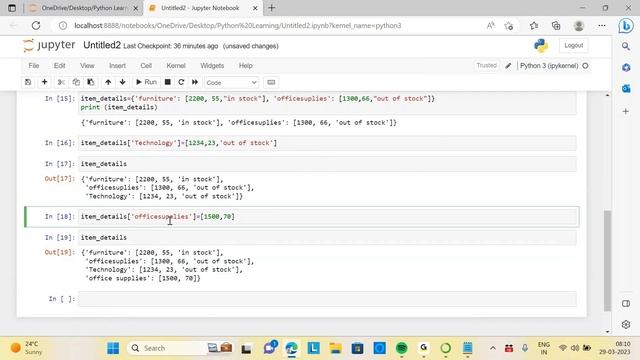This screenshot has height=360, width=640.
Task: Click the edit pencil icon near Trusted
Action: coord(508,66)
